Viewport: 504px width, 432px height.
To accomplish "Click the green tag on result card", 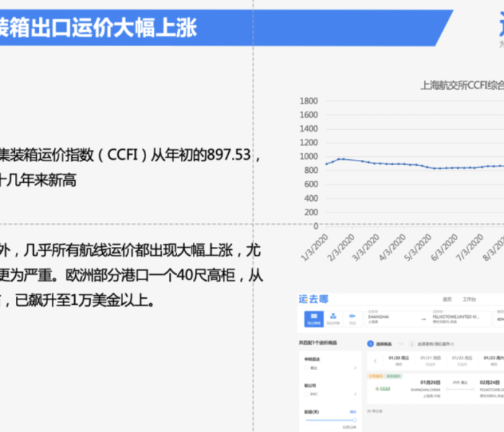I will click(x=394, y=376).
